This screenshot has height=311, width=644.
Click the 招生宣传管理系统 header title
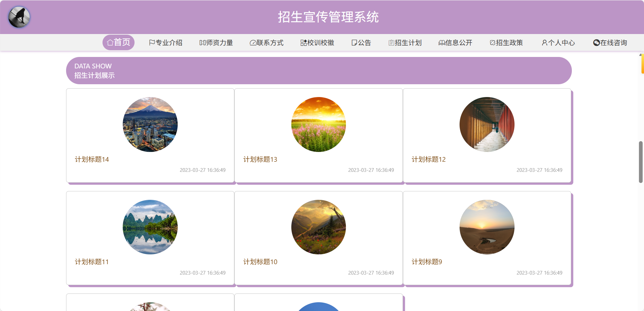328,17
